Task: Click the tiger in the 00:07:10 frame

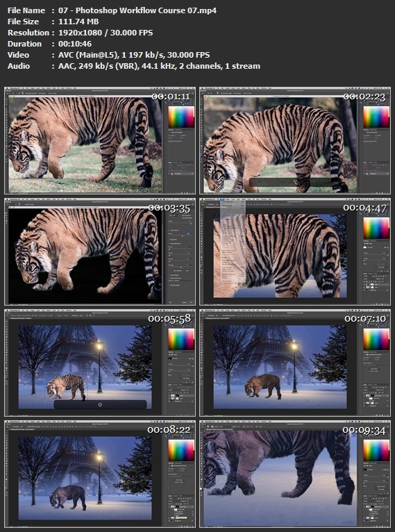Action: click(x=263, y=386)
